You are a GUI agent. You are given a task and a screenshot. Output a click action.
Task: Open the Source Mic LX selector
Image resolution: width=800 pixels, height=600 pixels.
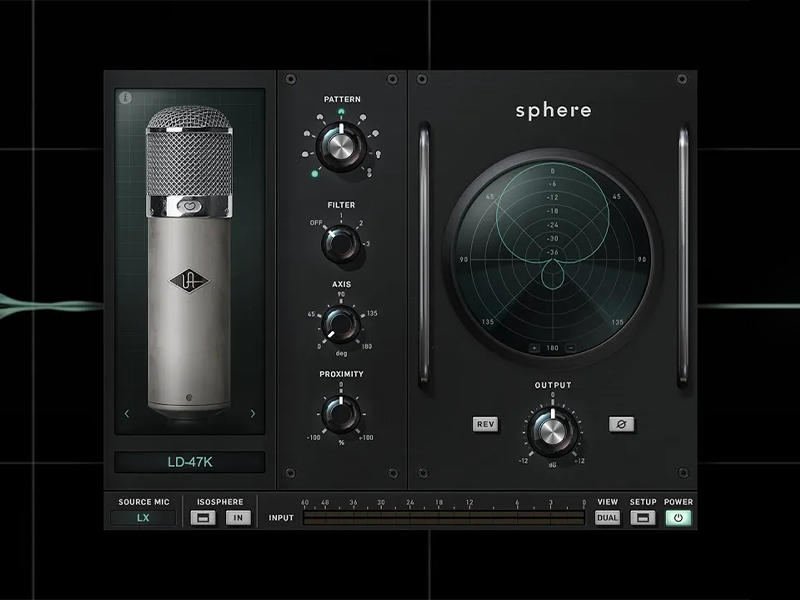click(143, 518)
